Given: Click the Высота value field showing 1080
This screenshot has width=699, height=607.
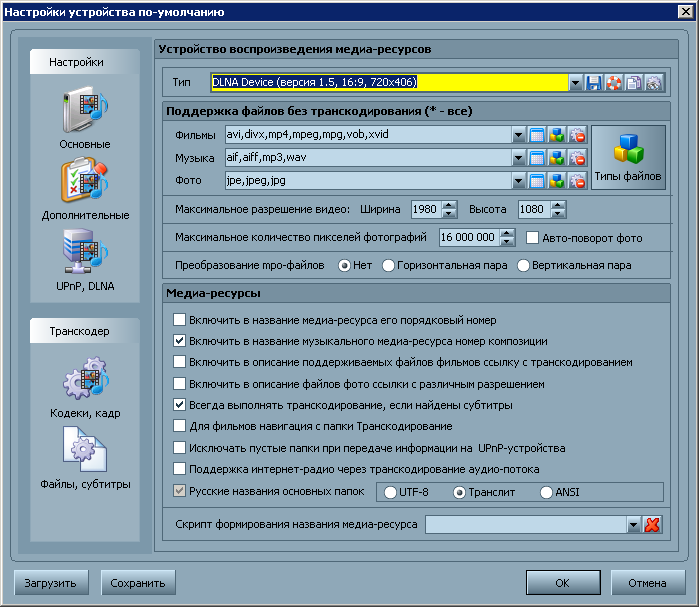Looking at the screenshot, I should [535, 209].
